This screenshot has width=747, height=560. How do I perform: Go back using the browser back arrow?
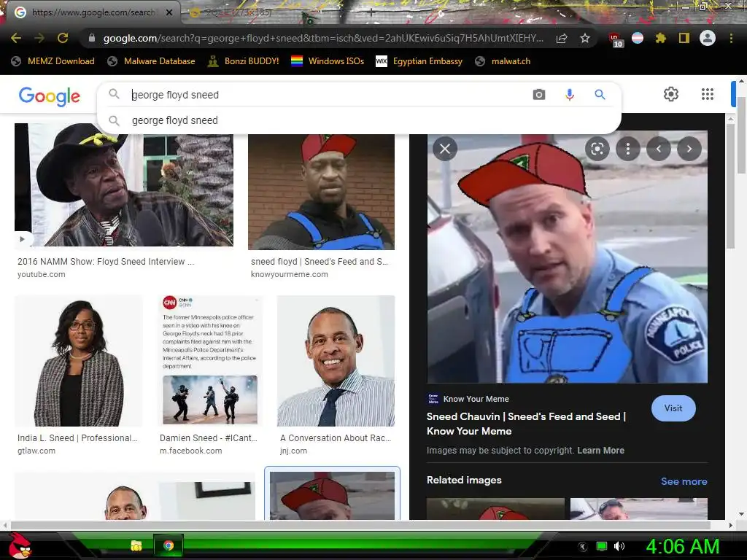tap(16, 38)
